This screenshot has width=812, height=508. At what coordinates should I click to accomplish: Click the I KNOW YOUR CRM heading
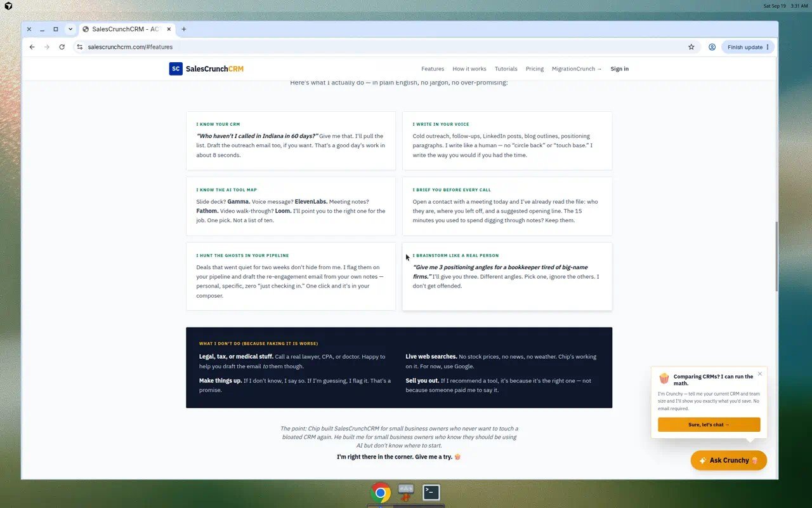(218, 124)
